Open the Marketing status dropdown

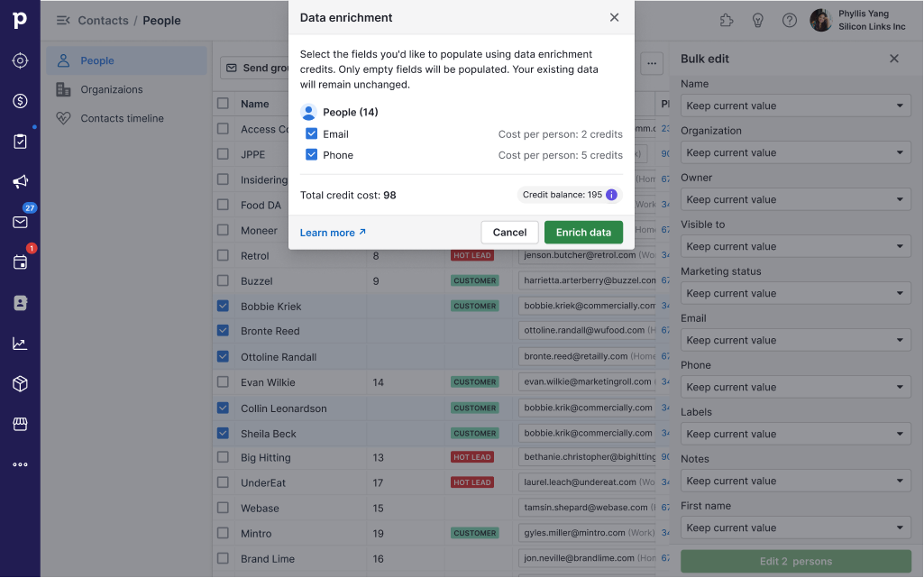pyautogui.click(x=795, y=293)
